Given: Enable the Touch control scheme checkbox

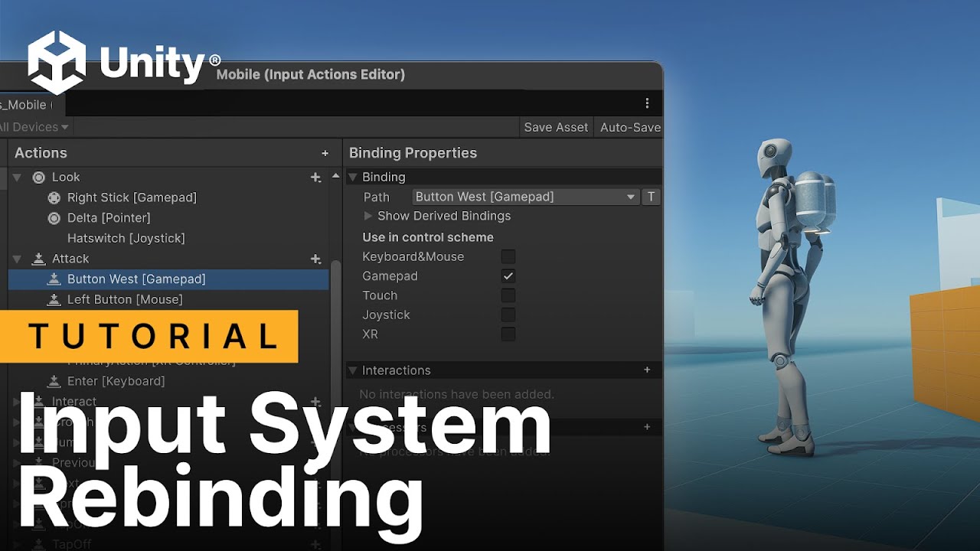Looking at the screenshot, I should tap(508, 295).
